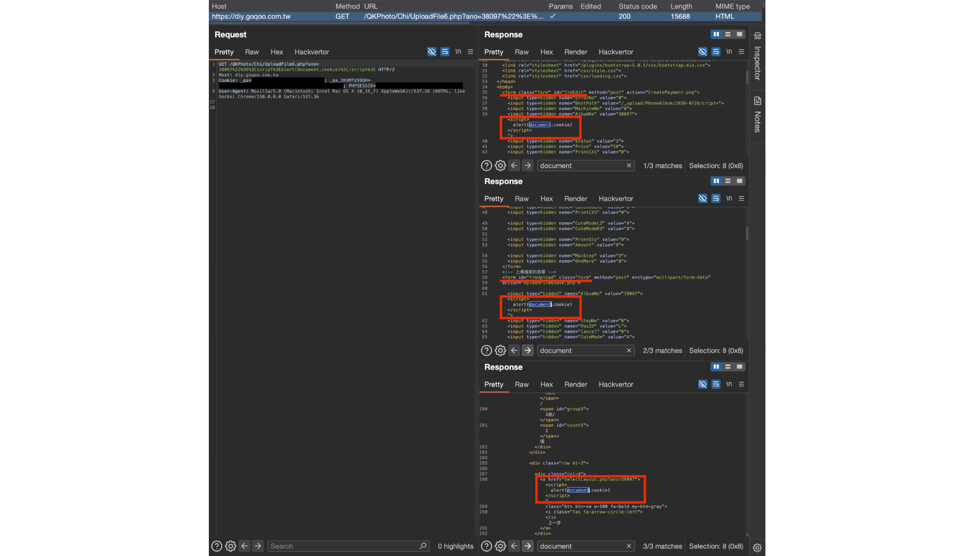Toggle line wrap in third Response panel
The height and width of the screenshot is (556, 980).
pos(716,384)
